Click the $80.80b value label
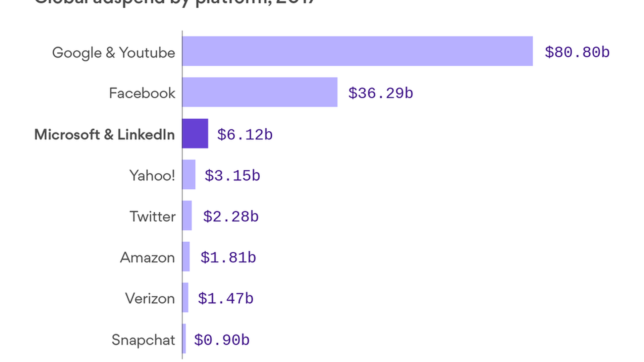The width and height of the screenshot is (644, 362). point(577,52)
